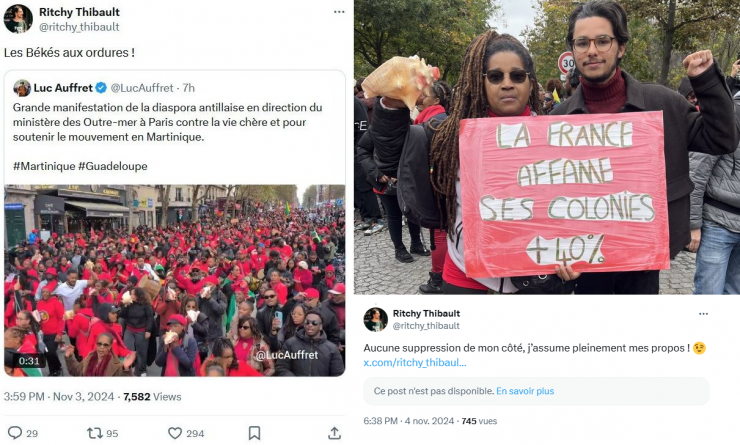Click Luc Auffret's small profile avatar

[x=22, y=88]
